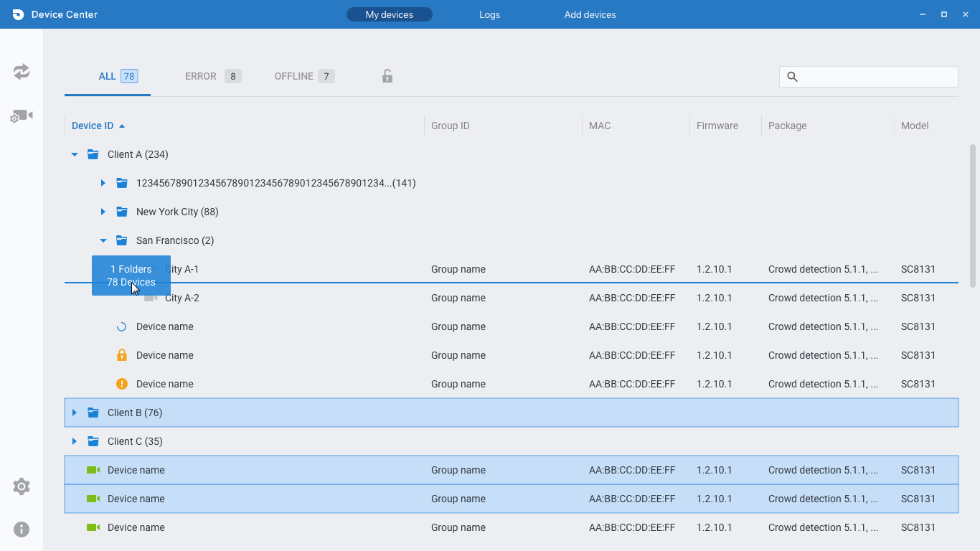Click the orange lock device icon

coord(122,355)
